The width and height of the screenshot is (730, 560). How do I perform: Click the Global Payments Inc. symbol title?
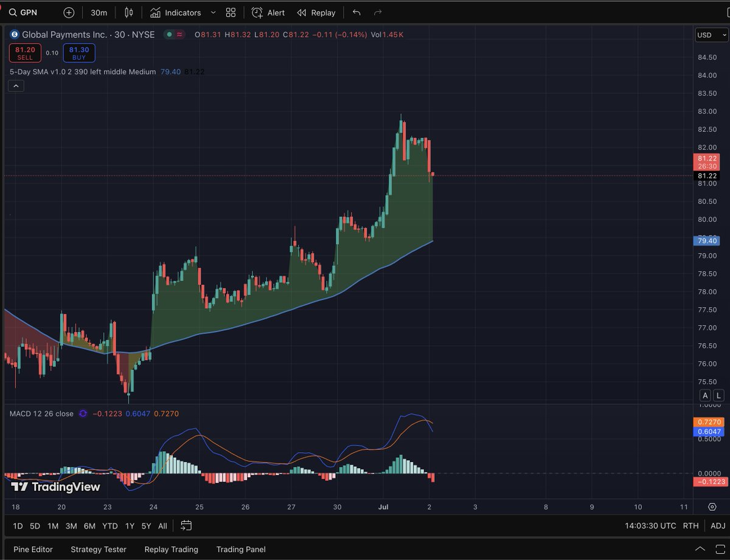tap(89, 35)
